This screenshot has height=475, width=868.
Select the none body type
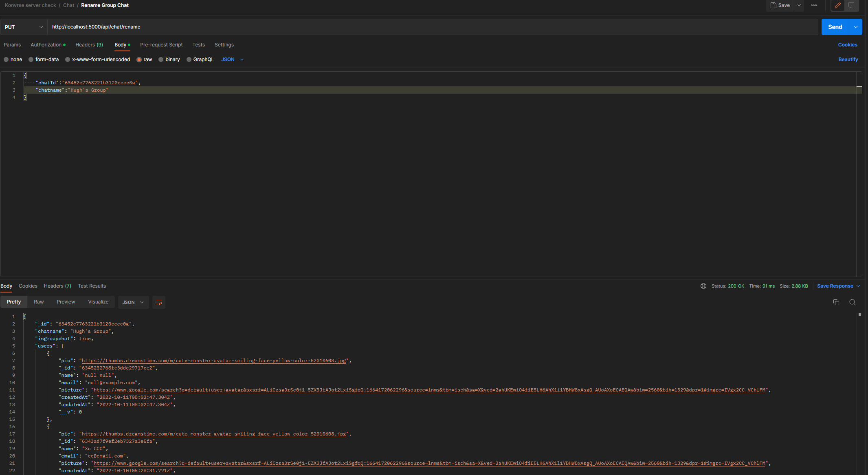(x=13, y=59)
